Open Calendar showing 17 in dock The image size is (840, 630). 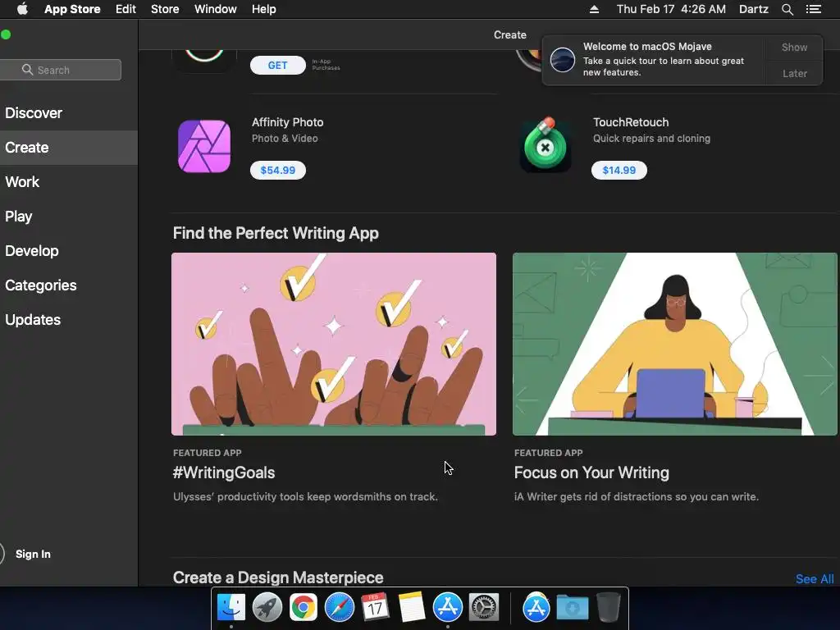[375, 608]
